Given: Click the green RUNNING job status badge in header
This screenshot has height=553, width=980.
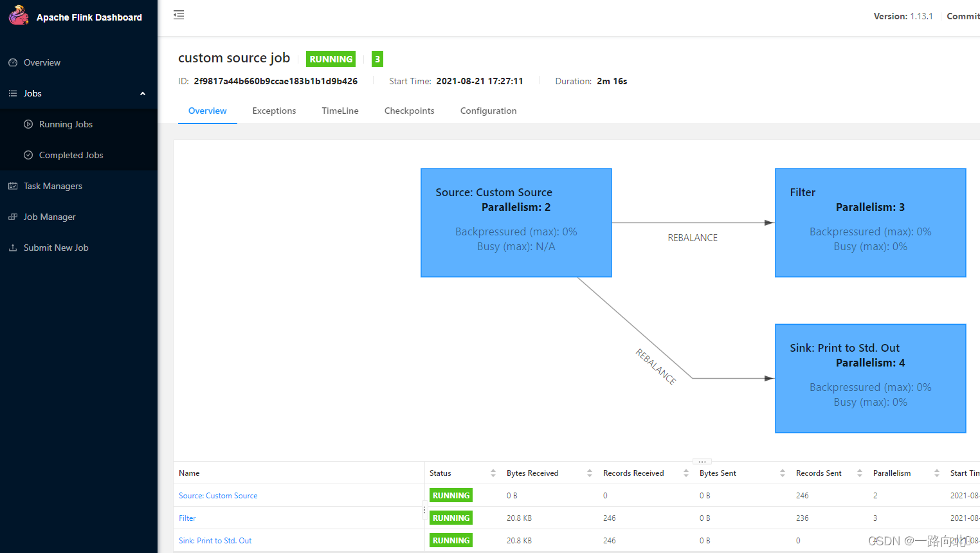Looking at the screenshot, I should [331, 59].
